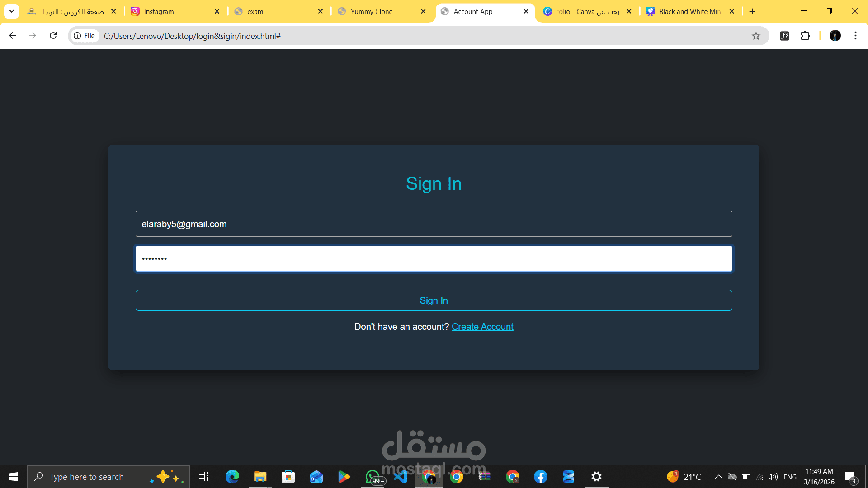Open a new browser tab
868x488 pixels.
click(x=752, y=11)
